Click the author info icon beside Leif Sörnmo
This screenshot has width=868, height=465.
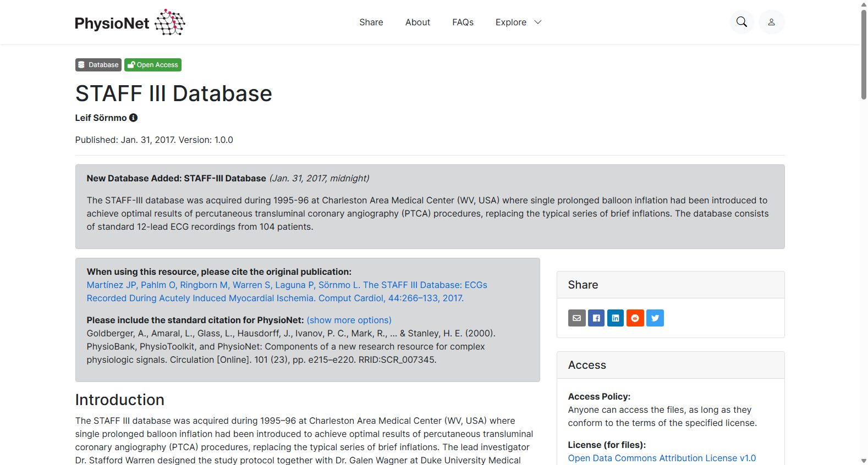pyautogui.click(x=133, y=118)
